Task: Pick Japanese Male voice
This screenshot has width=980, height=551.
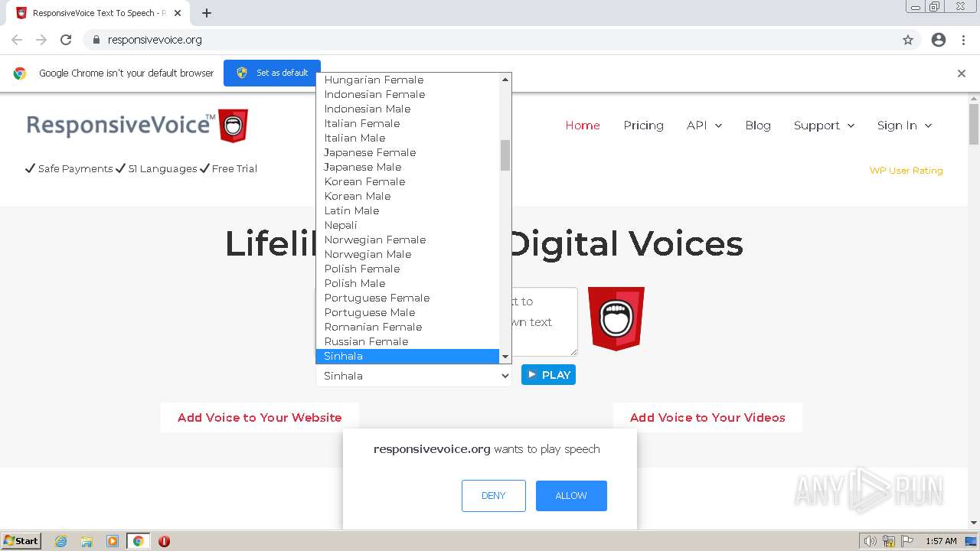Action: coord(408,167)
